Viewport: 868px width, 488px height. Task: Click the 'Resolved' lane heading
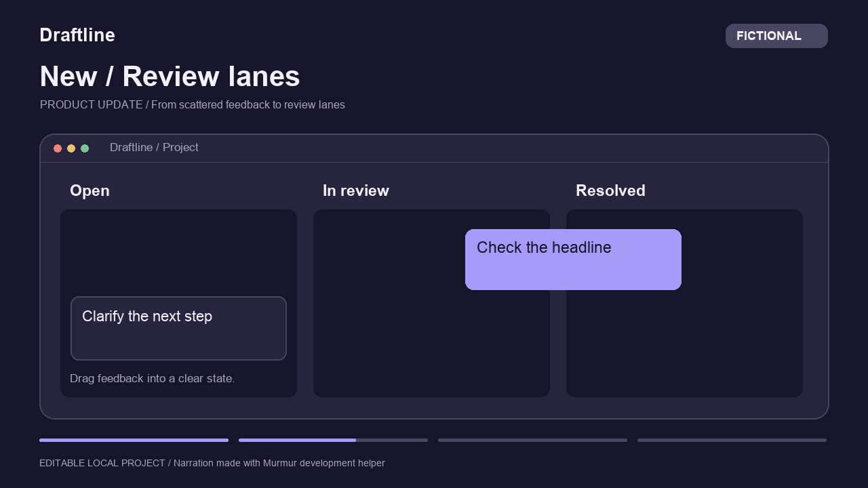[x=610, y=190]
